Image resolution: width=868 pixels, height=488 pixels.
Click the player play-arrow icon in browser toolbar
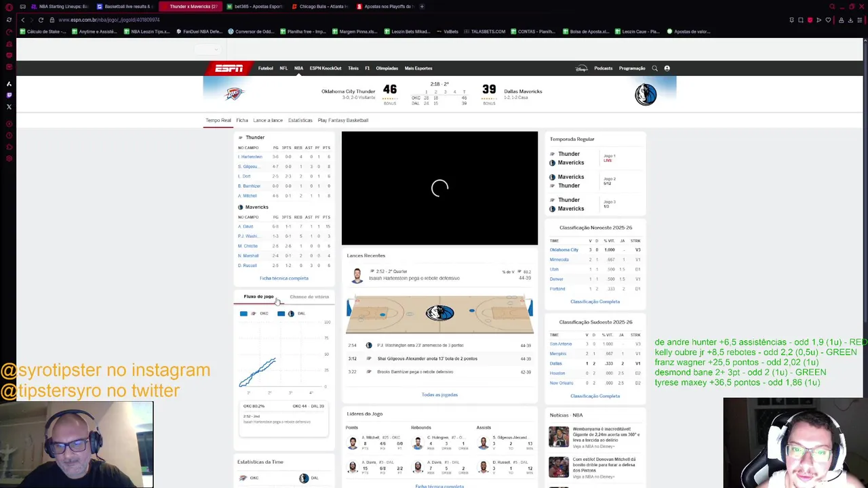[818, 20]
